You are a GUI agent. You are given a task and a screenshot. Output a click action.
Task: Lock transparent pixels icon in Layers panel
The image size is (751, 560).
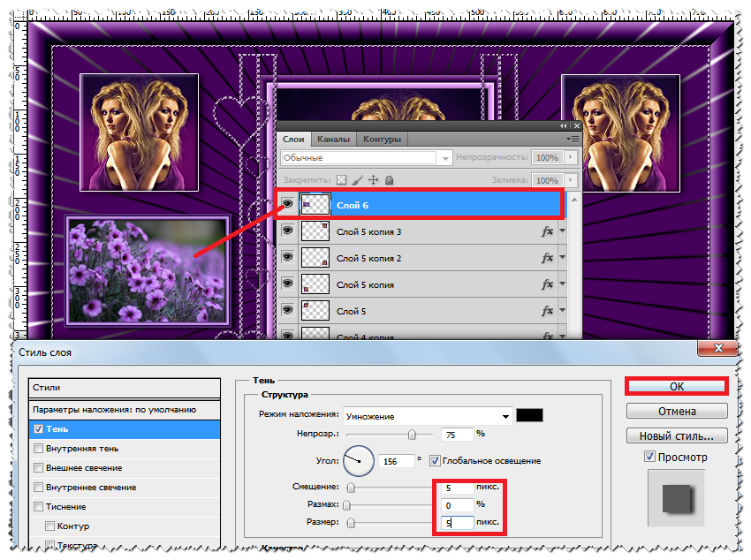tap(341, 180)
